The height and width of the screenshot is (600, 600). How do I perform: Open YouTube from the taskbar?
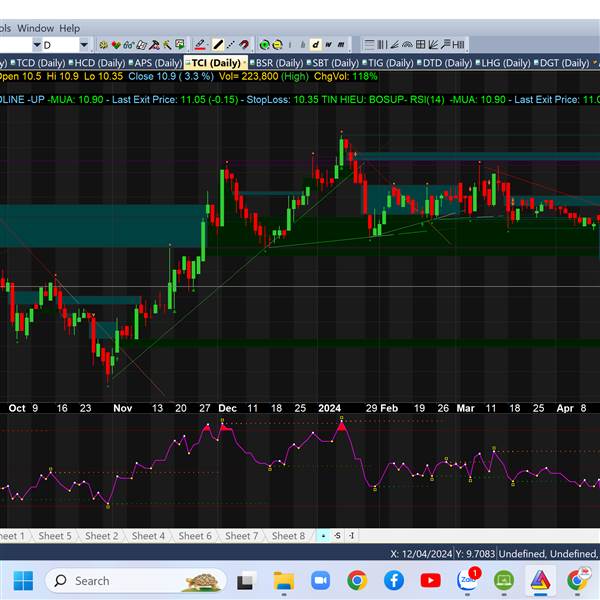(x=430, y=580)
